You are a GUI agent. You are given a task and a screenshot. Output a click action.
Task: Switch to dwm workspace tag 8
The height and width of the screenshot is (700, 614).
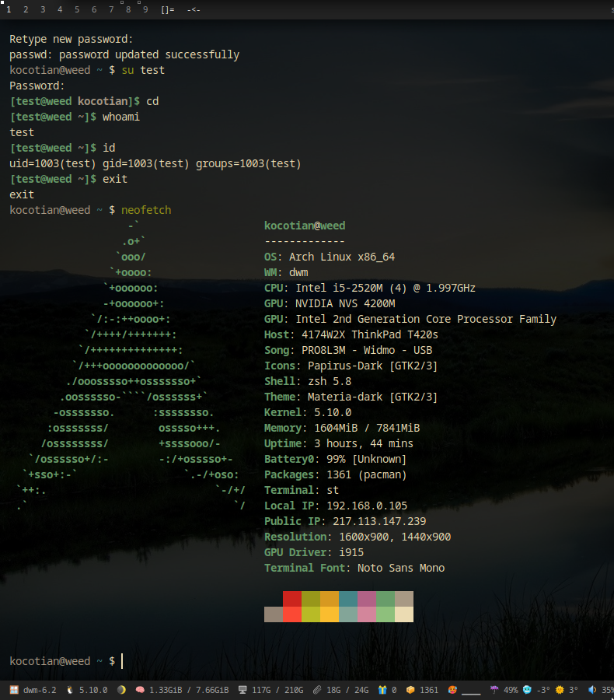tap(128, 9)
